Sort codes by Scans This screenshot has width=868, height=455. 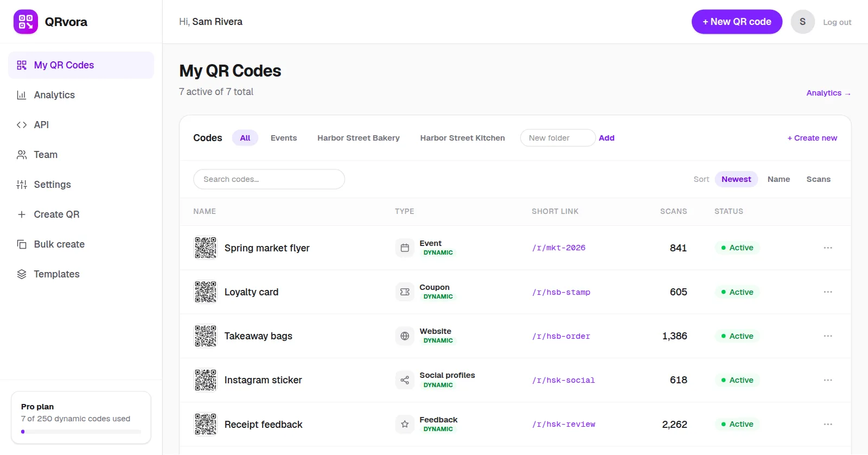pos(819,179)
